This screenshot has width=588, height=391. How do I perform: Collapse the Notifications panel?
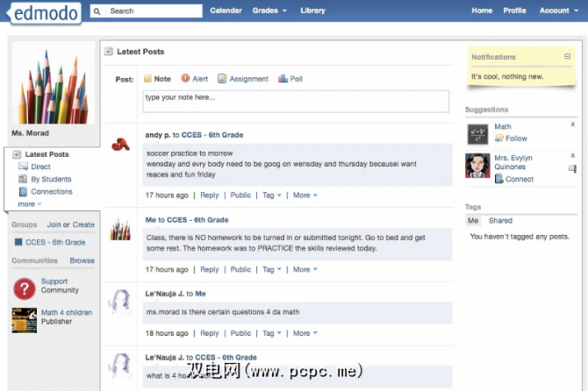pyautogui.click(x=567, y=56)
